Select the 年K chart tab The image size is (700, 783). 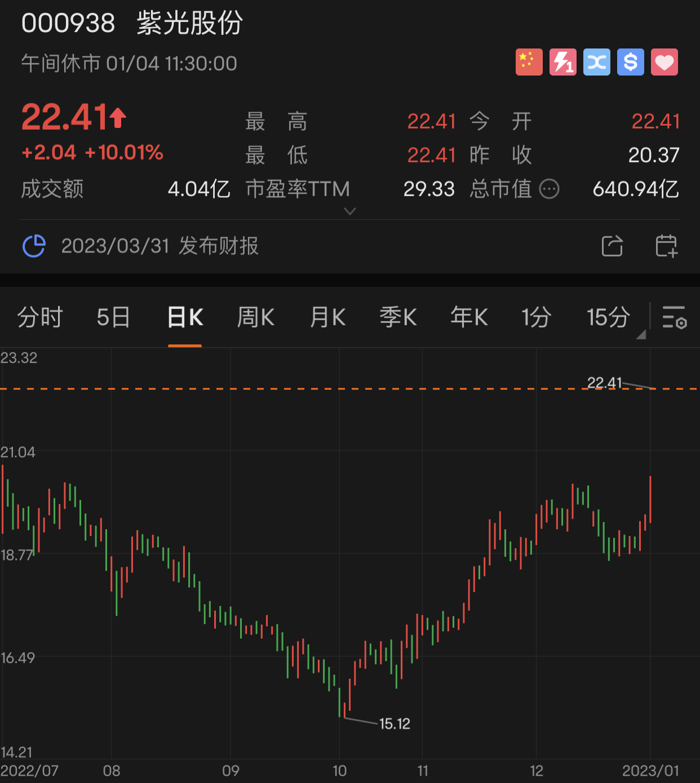click(469, 317)
